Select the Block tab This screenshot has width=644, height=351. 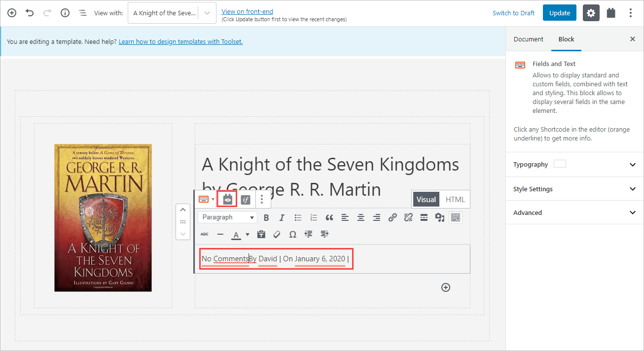566,39
